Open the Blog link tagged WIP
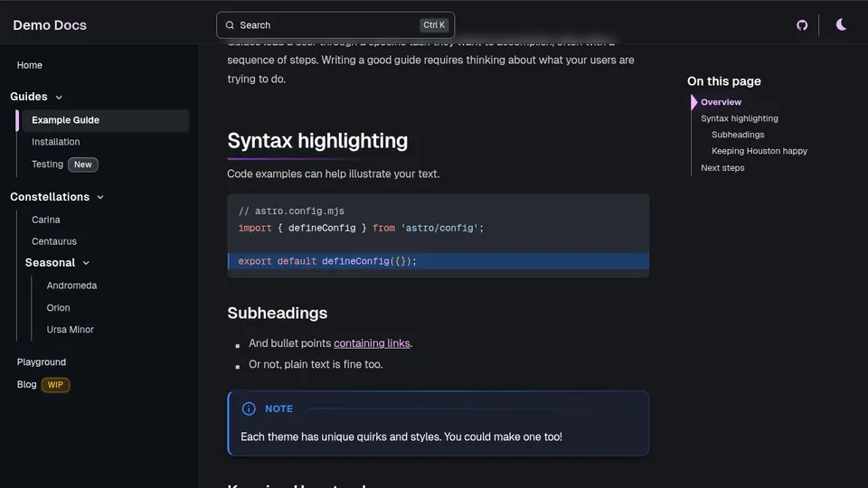The image size is (868, 488). coord(27,385)
